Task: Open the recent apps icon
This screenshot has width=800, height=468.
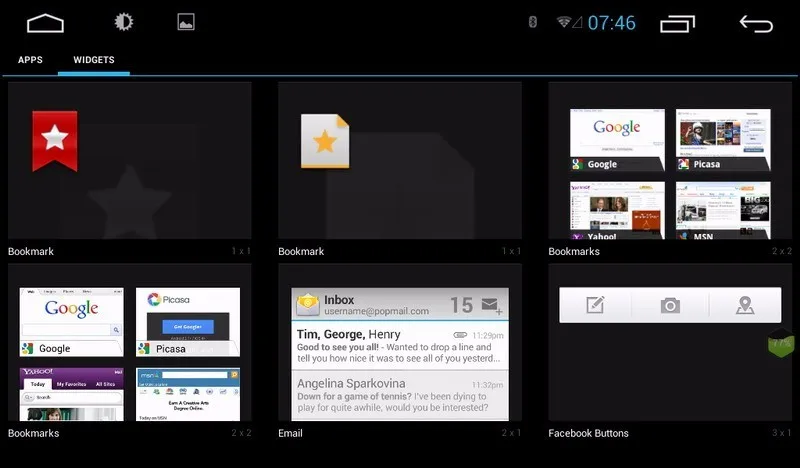Action: click(x=678, y=24)
